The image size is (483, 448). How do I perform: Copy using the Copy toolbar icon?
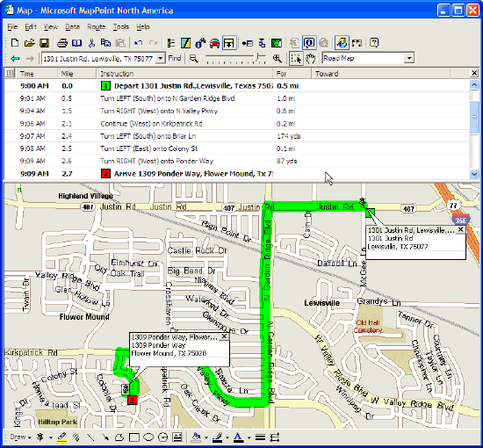[105, 43]
